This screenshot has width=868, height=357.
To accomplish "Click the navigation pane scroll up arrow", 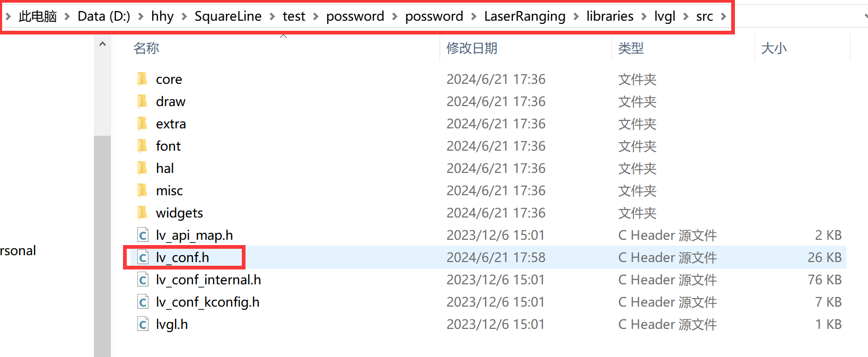I will [102, 44].
